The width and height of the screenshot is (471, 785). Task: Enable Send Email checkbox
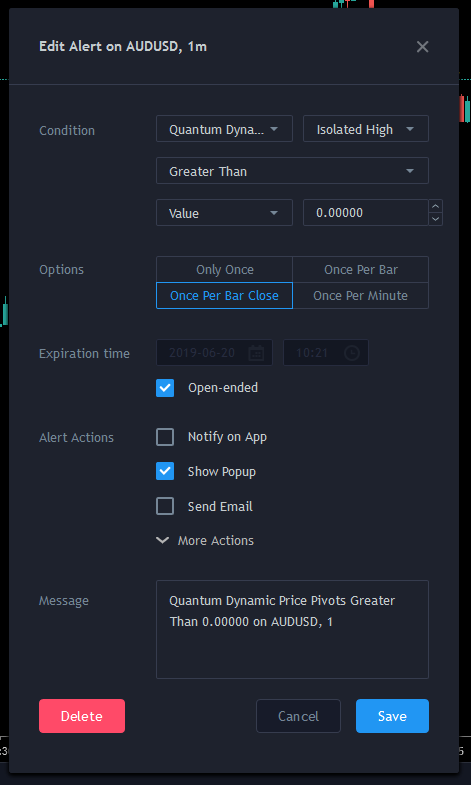tap(165, 506)
